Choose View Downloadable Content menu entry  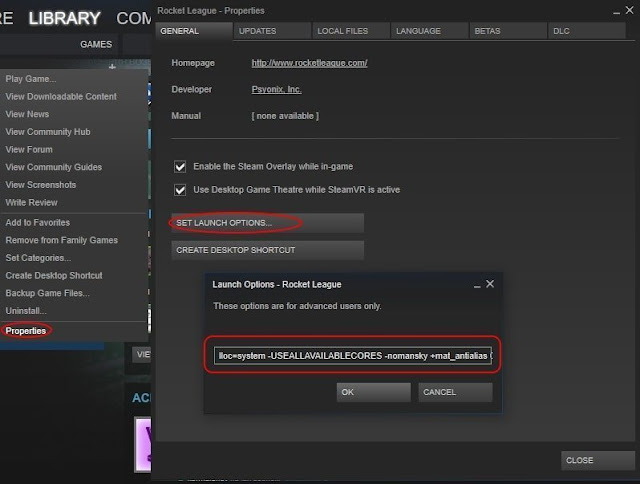click(61, 97)
